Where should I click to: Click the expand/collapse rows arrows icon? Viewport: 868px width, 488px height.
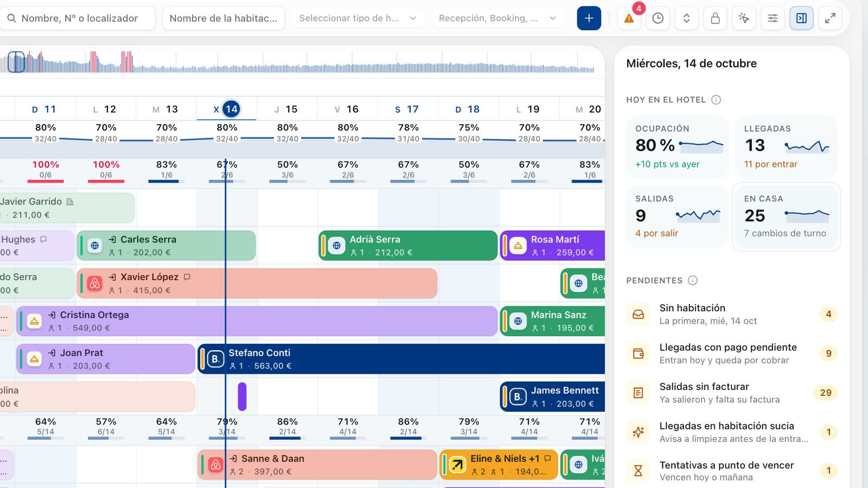pos(686,18)
